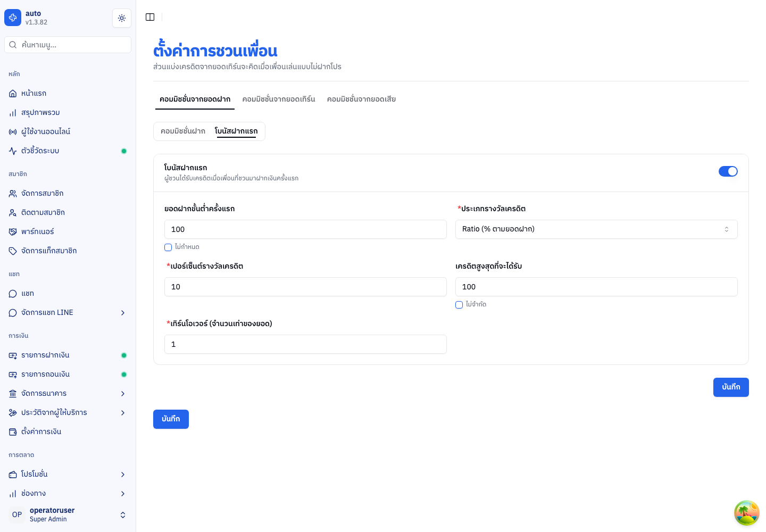Open พาร์ทเนอร์ handshake icon
The width and height of the screenshot is (766, 532).
tap(13, 232)
